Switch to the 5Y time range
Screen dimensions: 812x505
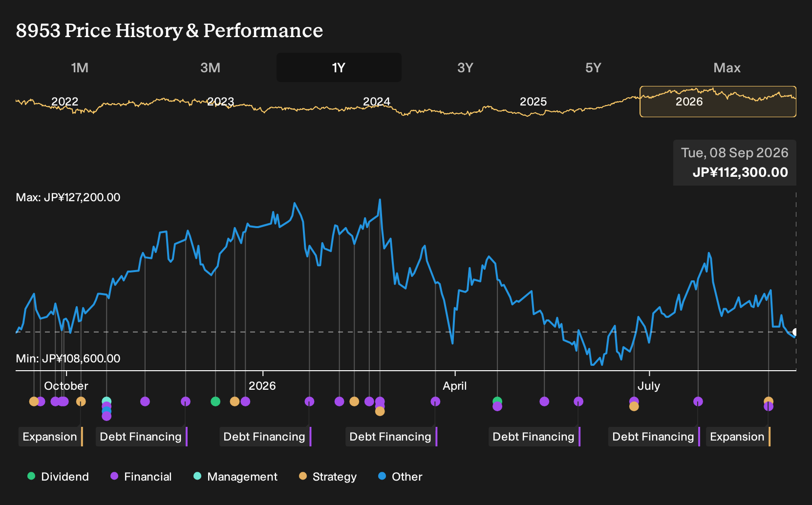coord(593,67)
